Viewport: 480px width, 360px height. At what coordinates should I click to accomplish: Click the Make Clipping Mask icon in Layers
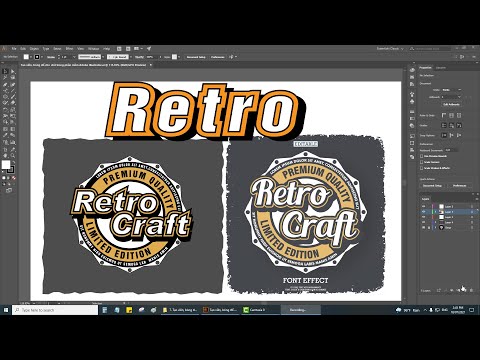[451, 291]
